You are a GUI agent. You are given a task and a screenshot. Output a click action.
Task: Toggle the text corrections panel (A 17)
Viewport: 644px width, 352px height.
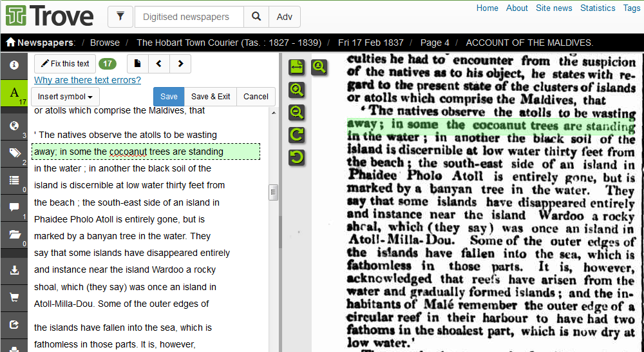[14, 93]
